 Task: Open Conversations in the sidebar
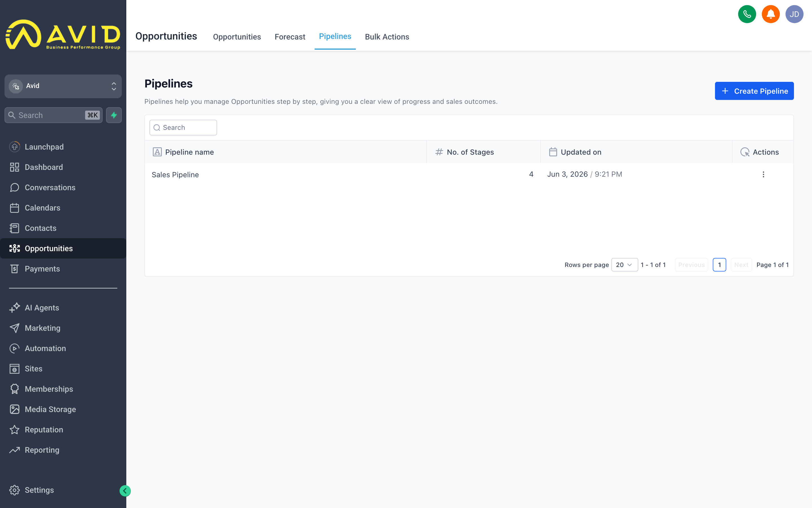pyautogui.click(x=63, y=187)
